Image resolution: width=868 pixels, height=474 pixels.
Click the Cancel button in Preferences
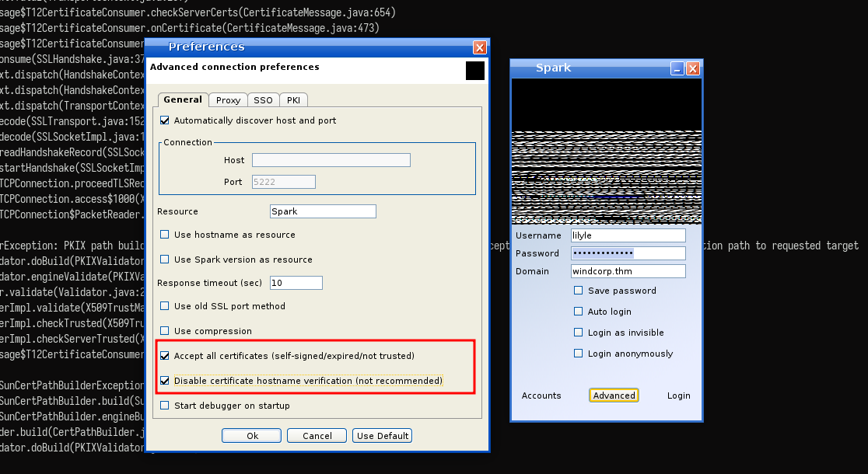pos(317,436)
